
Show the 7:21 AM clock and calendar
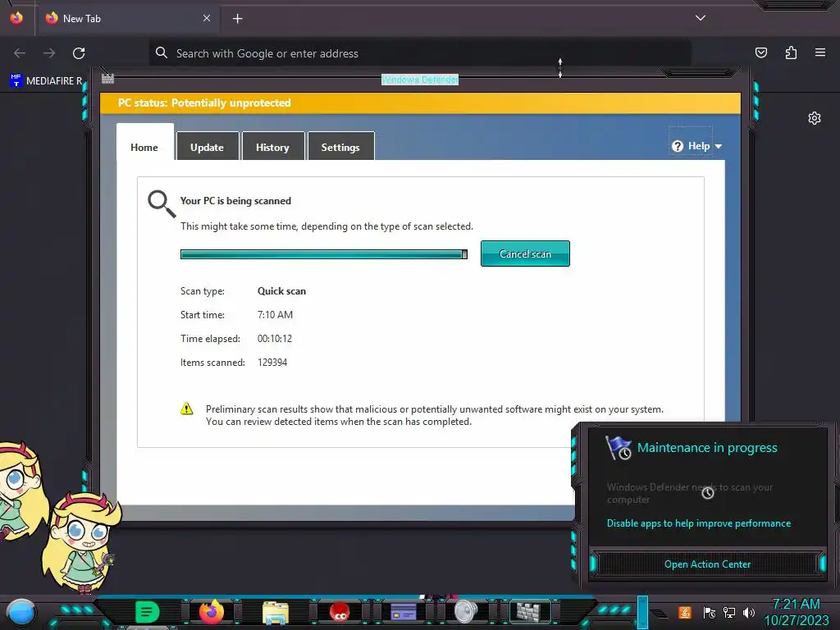click(796, 612)
